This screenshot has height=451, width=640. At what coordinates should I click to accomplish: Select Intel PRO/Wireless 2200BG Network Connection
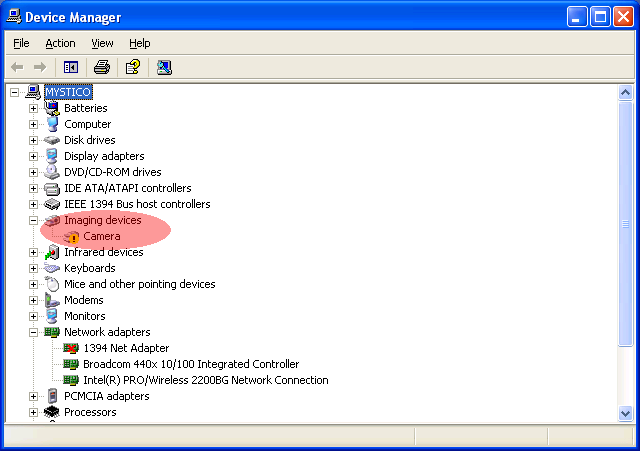click(x=205, y=380)
